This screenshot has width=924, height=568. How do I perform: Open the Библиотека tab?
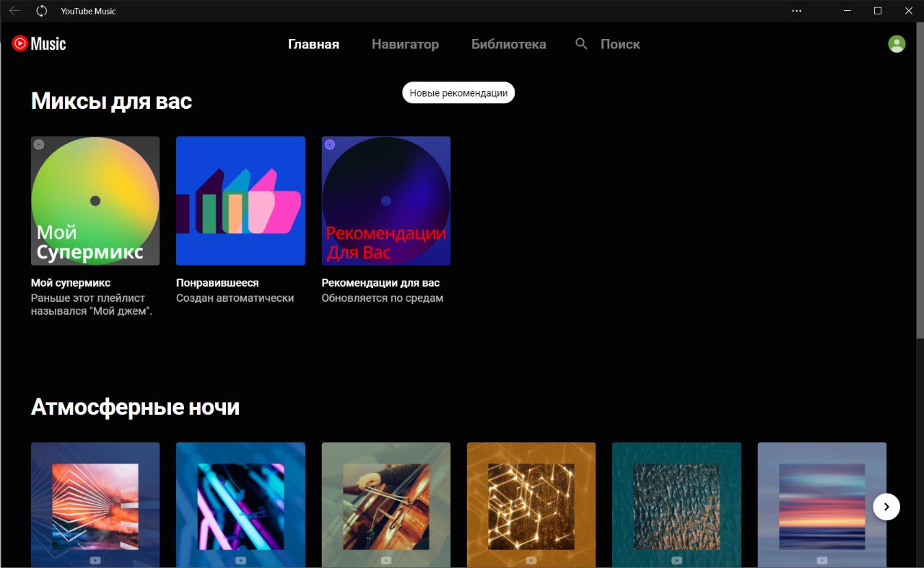[509, 44]
